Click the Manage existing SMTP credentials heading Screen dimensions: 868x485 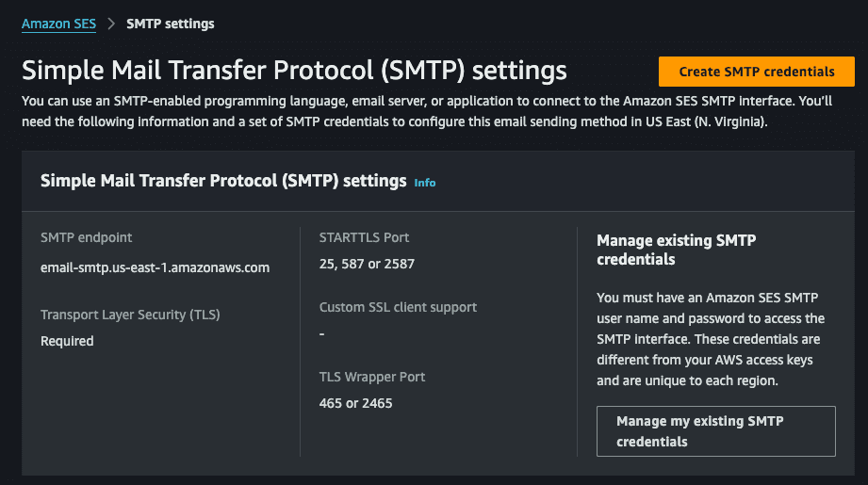point(677,250)
